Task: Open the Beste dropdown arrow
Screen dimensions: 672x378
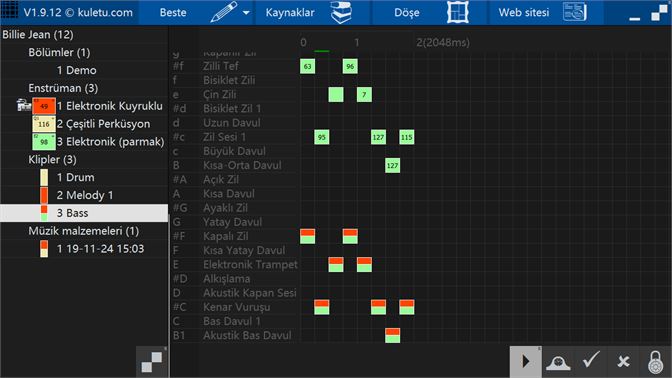Action: point(246,13)
